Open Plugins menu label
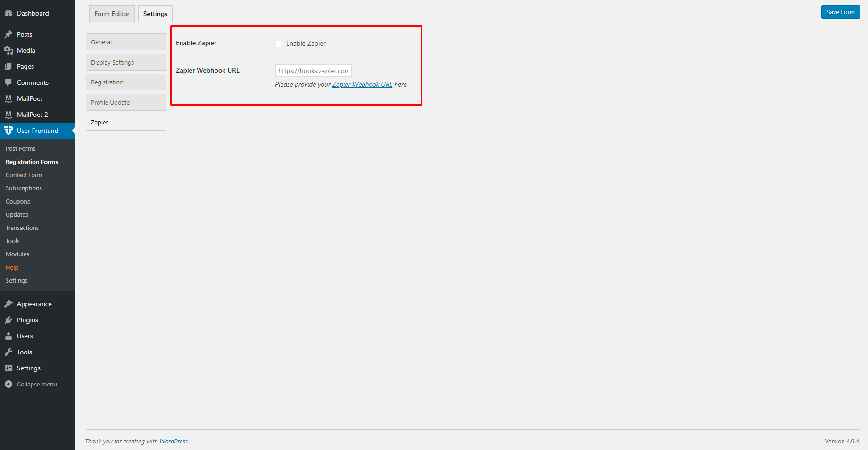Image resolution: width=868 pixels, height=450 pixels. point(27,320)
